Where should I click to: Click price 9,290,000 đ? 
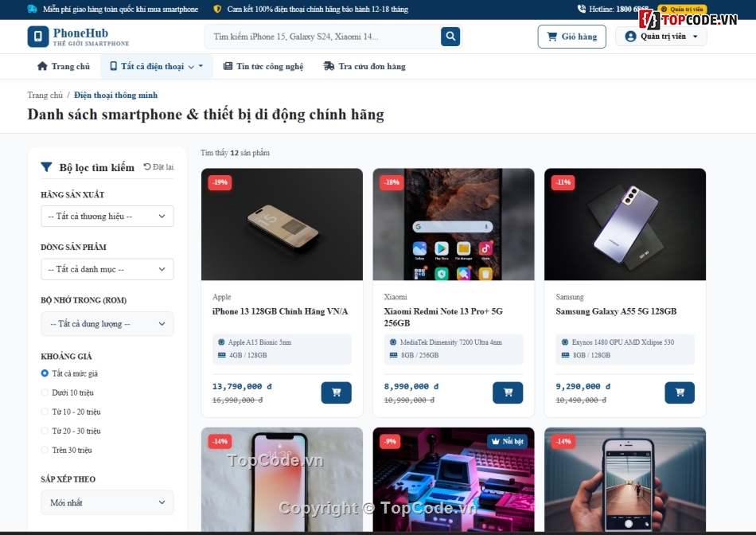click(583, 386)
